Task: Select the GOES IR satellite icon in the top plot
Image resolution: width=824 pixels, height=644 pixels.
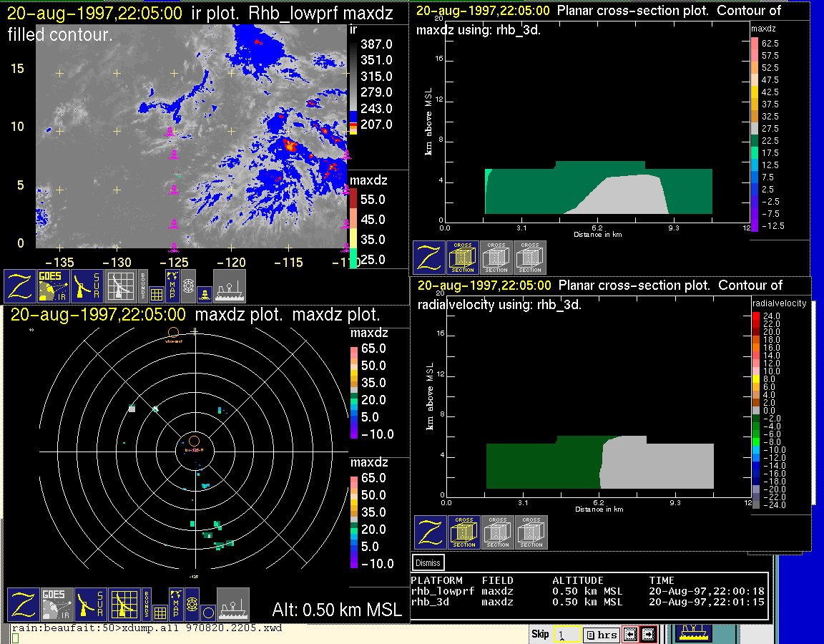Action: click(x=54, y=286)
